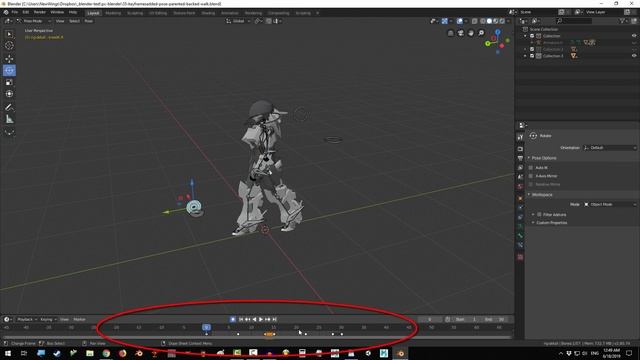Select the Rotate tool in toolbar
640x360 pixels.
click(x=9, y=71)
